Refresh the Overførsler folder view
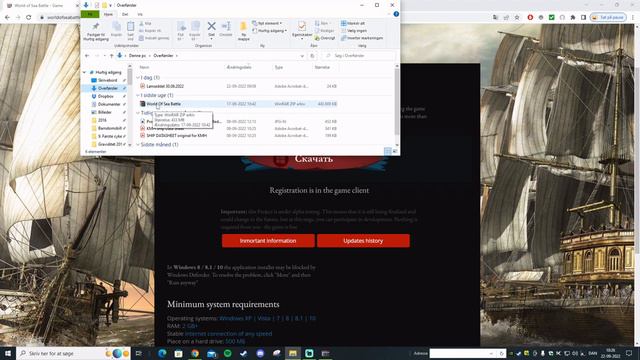Image resolution: width=640 pixels, height=360 pixels. tap(312, 56)
